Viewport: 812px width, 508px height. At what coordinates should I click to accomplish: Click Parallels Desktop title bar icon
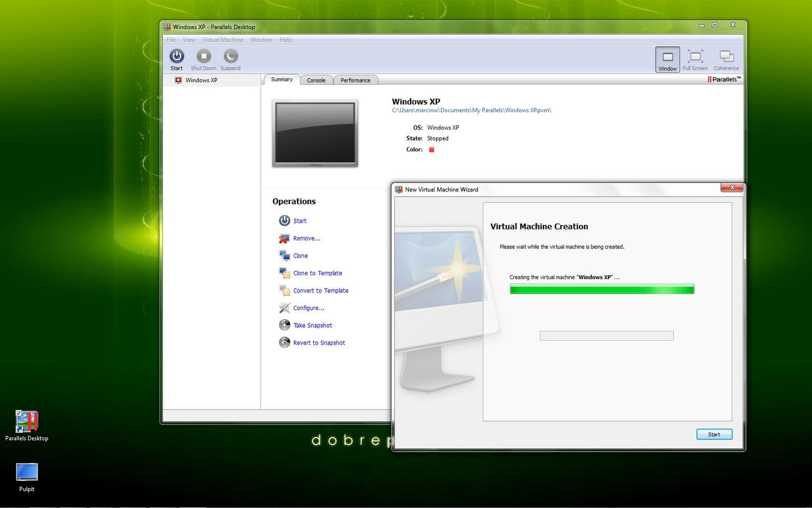point(167,27)
